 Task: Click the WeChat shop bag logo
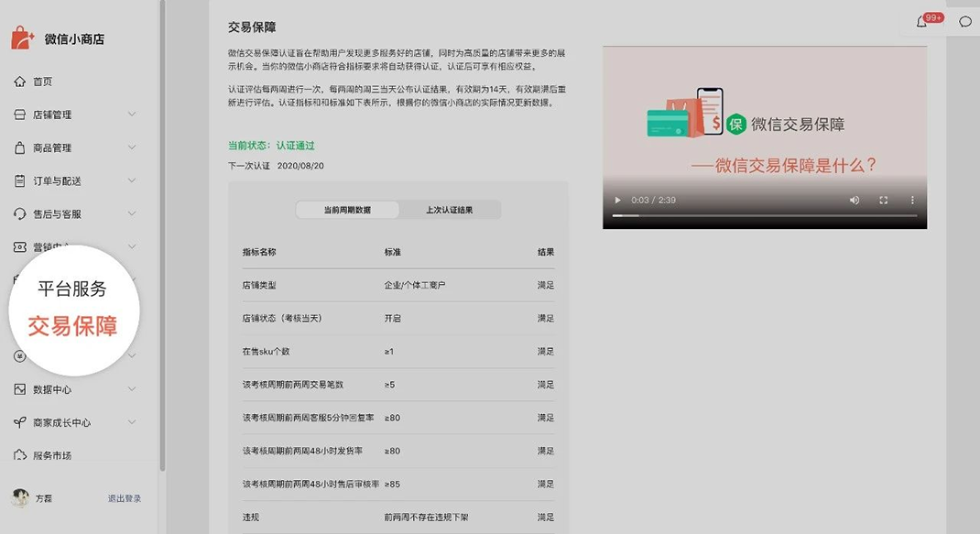23,38
